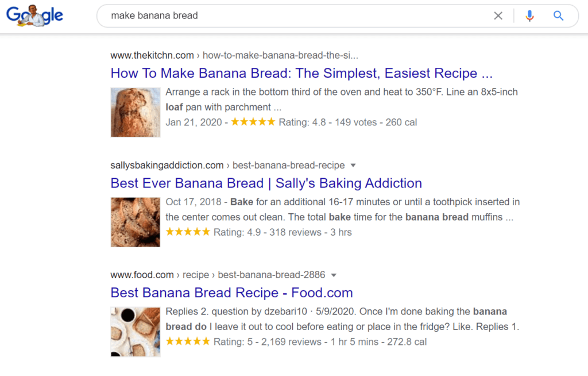Expand the food.com result options arrow
Image resolution: width=588 pixels, height=376 pixels.
coord(334,275)
